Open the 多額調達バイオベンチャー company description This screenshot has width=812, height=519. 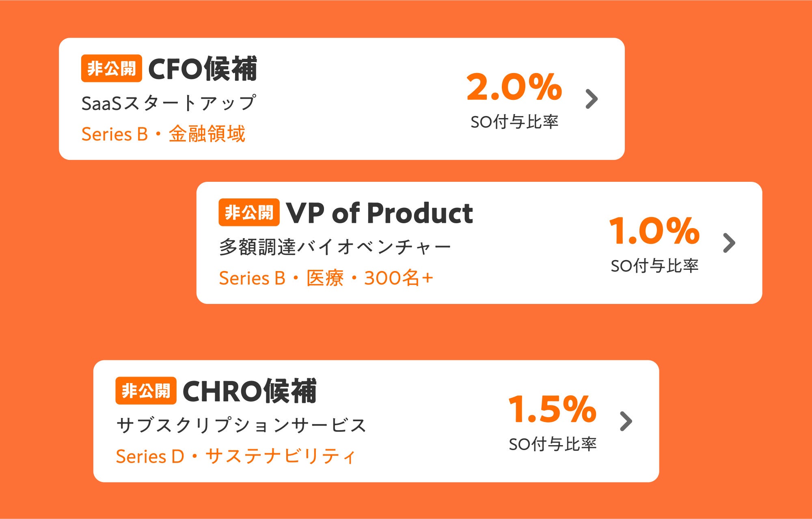click(335, 247)
